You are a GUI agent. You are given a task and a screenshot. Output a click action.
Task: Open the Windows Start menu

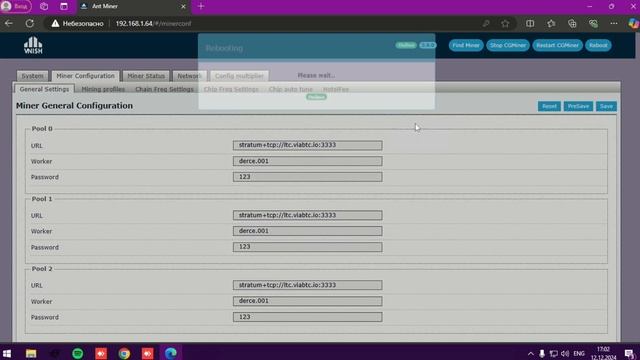(x=7, y=353)
